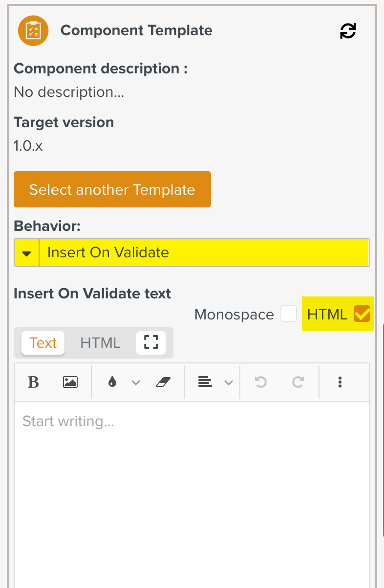Toggle HTML mode on for the text

(x=362, y=315)
